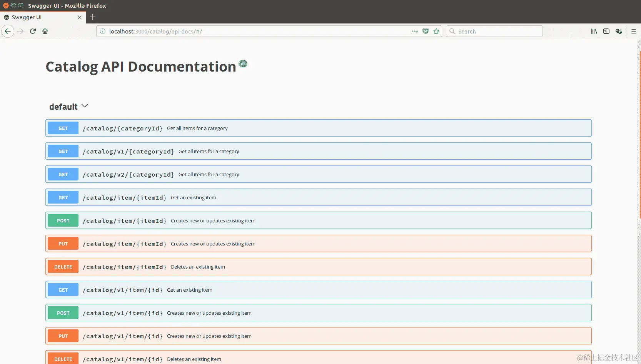Click 'Creates new or updates existing item' on POST /catalog/v1/item/{id}
Image resolution: width=641 pixels, height=364 pixels.
point(209,313)
